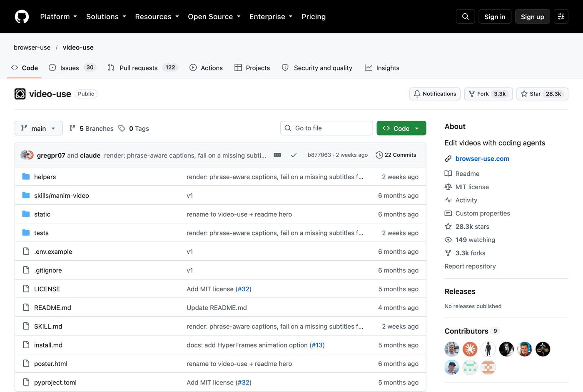Open the search magnifier button
This screenshot has height=392, width=583.
[466, 17]
